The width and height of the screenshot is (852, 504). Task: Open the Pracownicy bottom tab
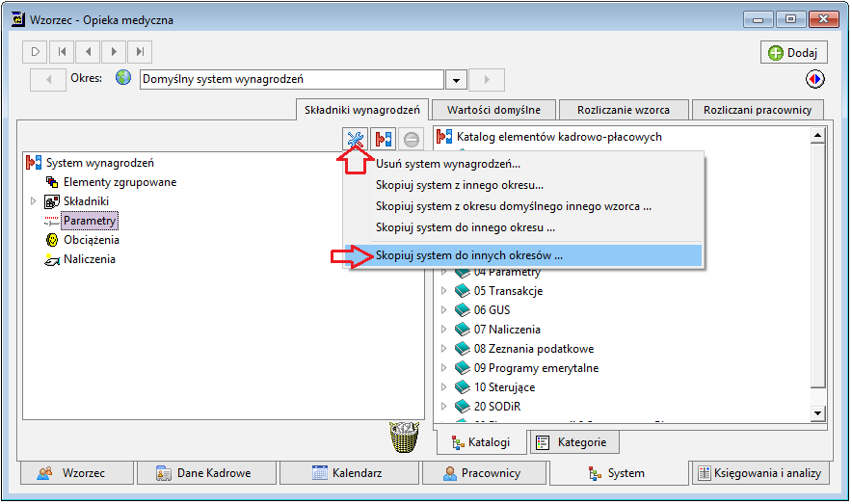(x=484, y=473)
